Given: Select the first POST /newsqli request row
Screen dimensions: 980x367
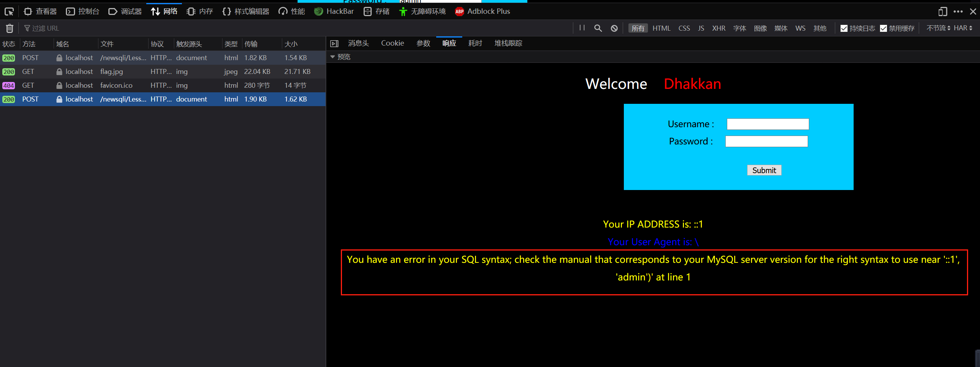Looking at the screenshot, I should pyautogui.click(x=163, y=58).
